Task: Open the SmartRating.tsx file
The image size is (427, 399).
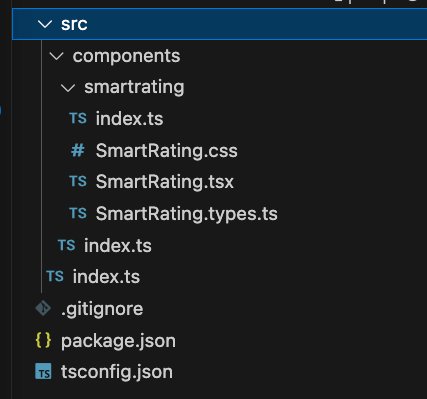Action: click(165, 182)
